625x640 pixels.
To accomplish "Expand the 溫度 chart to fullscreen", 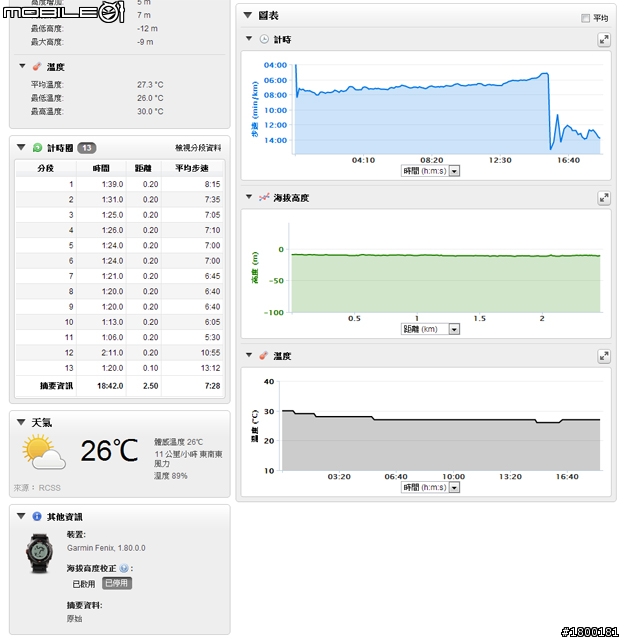I will click(x=603, y=356).
